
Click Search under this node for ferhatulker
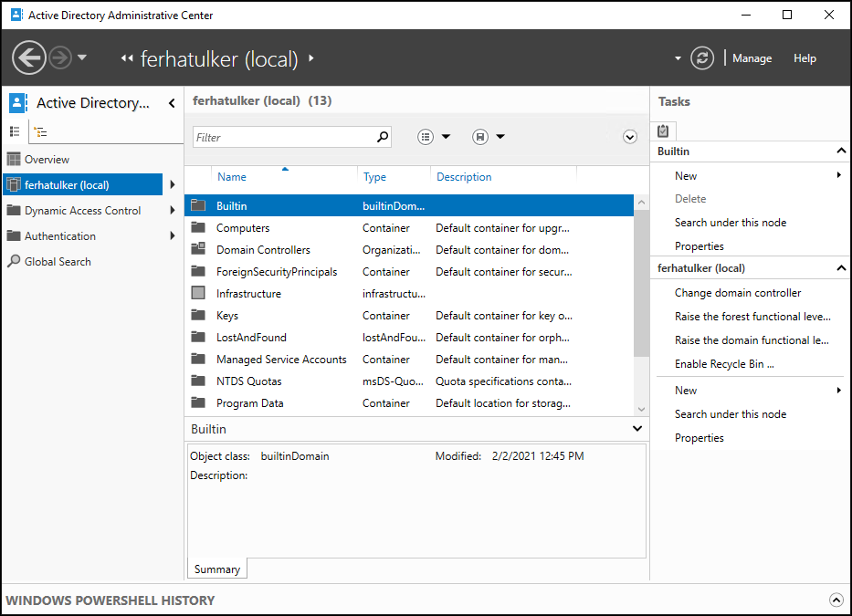(731, 414)
